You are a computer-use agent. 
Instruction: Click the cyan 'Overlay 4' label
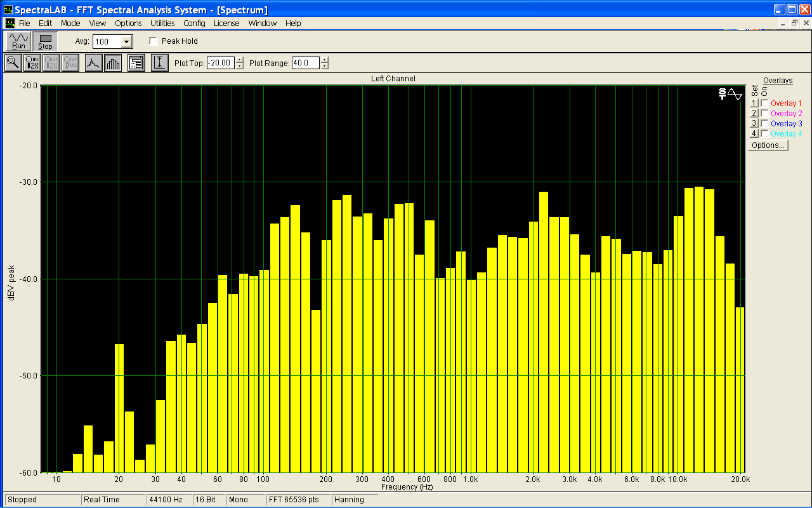(x=786, y=134)
